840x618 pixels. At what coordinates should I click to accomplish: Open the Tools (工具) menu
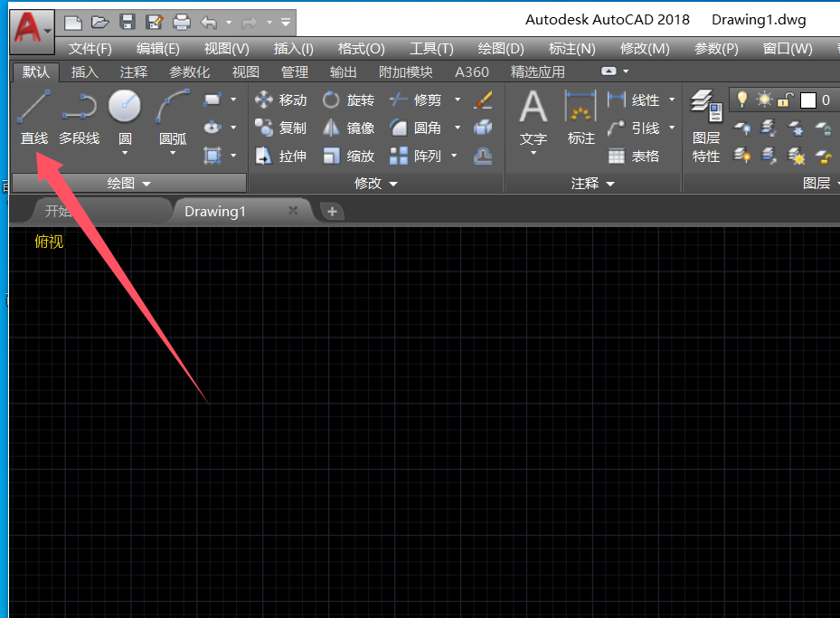431,49
